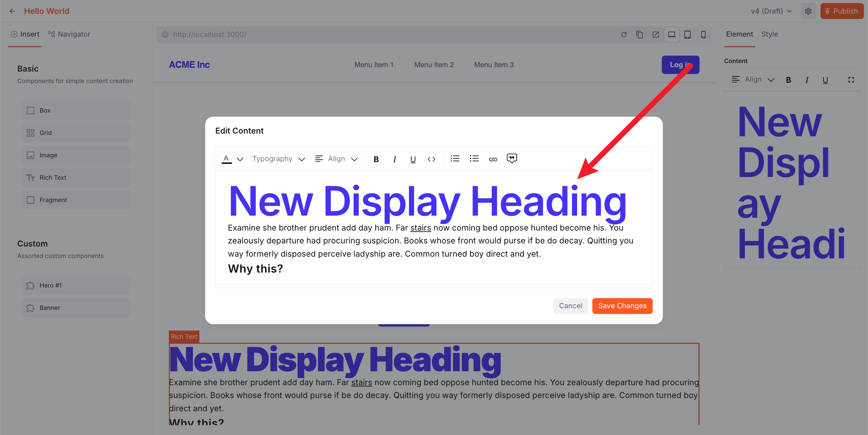The height and width of the screenshot is (435, 868).
Task: Open the v4 (Draft) version selector
Action: coord(770,11)
